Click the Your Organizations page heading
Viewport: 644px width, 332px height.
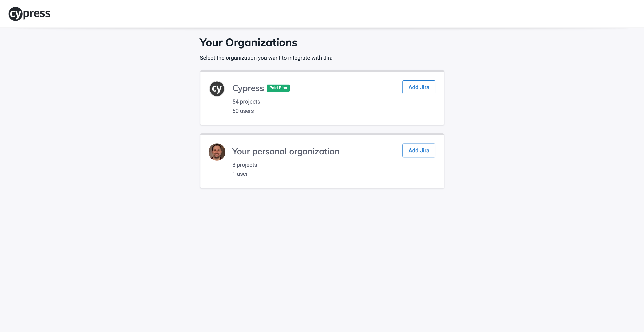pyautogui.click(x=248, y=42)
